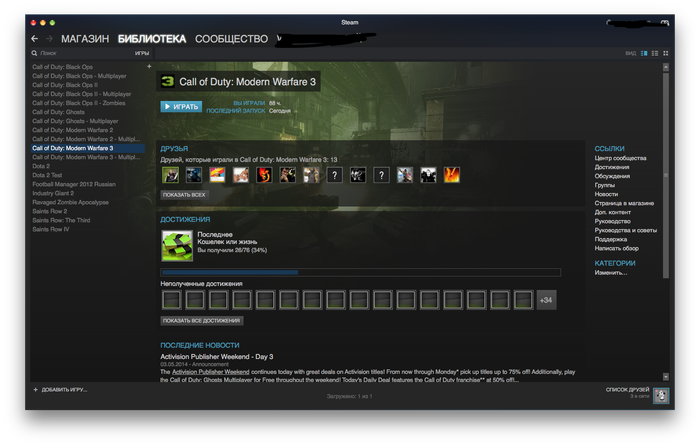Select Football Manager 2012 Russian
Screen dimensions: 700x446
pos(74,184)
